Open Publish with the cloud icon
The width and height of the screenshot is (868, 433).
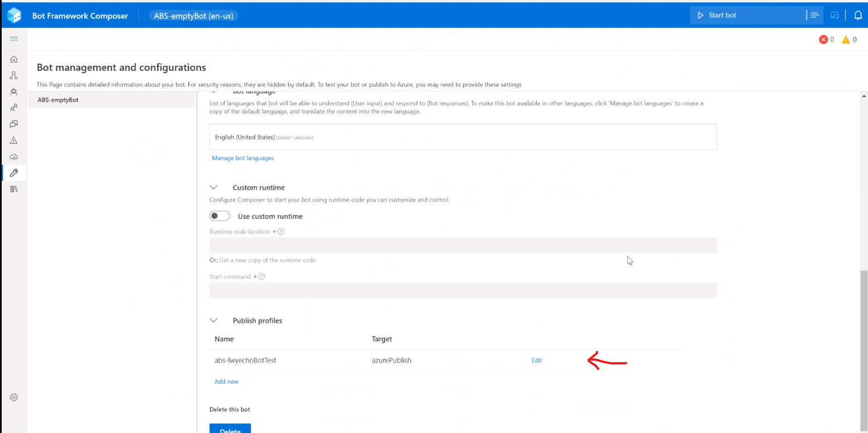pyautogui.click(x=13, y=157)
